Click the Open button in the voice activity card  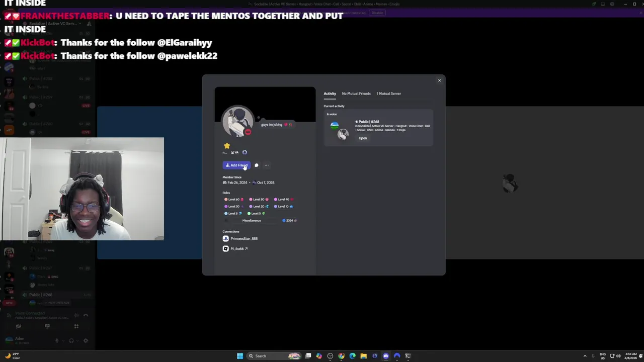click(x=363, y=138)
